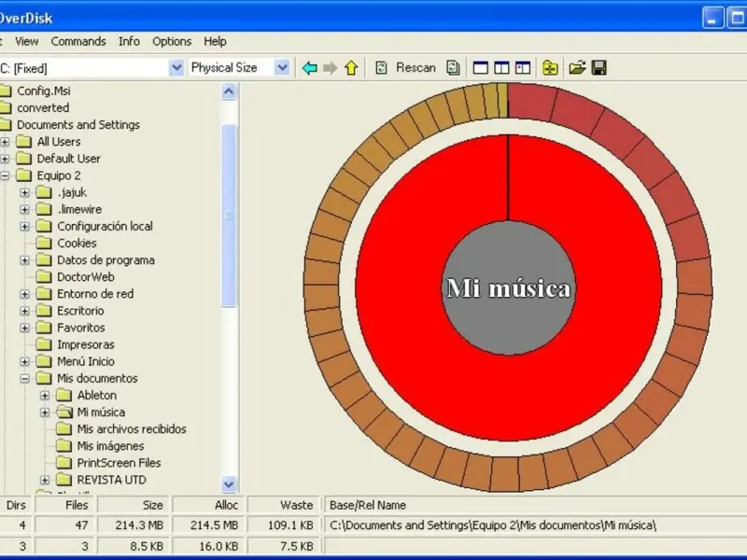Select Mis imágenes folder in tree
The image size is (747, 560).
pos(110,446)
